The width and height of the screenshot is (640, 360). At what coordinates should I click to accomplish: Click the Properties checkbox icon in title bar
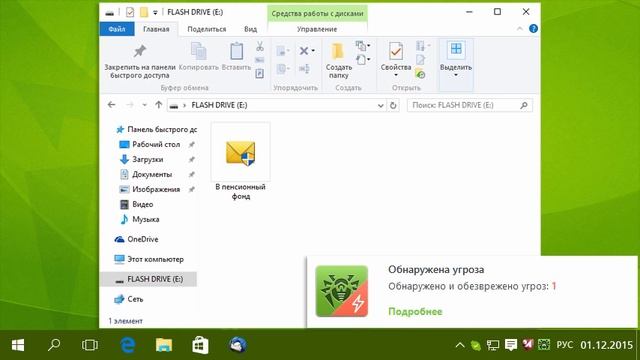point(130,13)
